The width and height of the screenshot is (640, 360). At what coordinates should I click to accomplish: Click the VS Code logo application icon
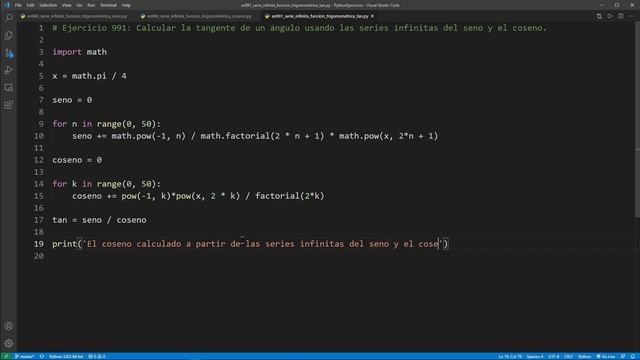tap(7, 5)
